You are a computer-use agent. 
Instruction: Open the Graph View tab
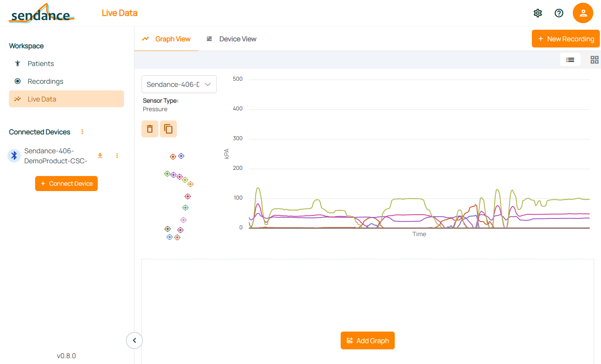[166, 39]
